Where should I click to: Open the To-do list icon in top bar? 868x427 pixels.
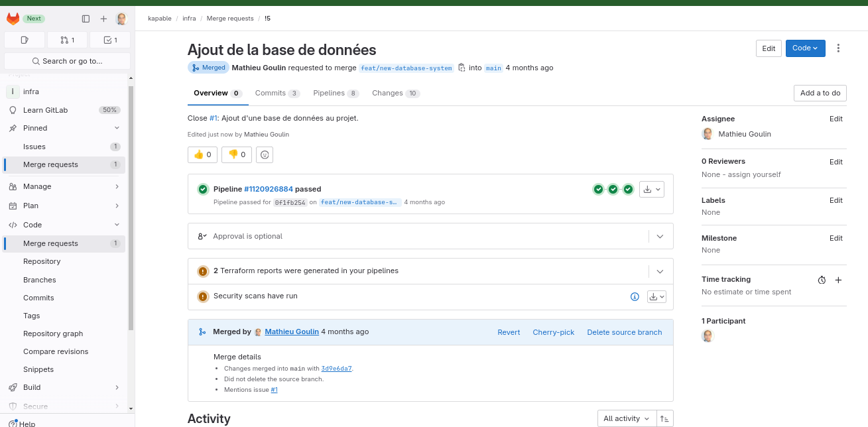tap(109, 40)
